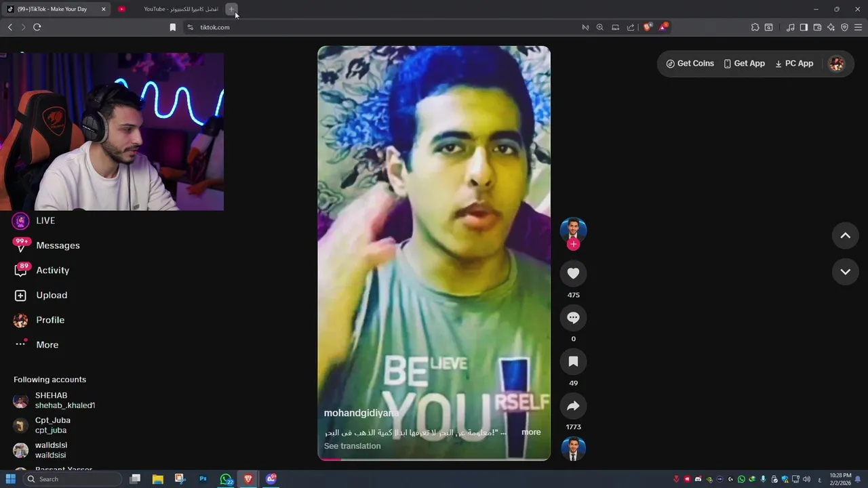The width and height of the screenshot is (868, 488).
Task: Open the comments bubble icon
Action: coord(573,317)
